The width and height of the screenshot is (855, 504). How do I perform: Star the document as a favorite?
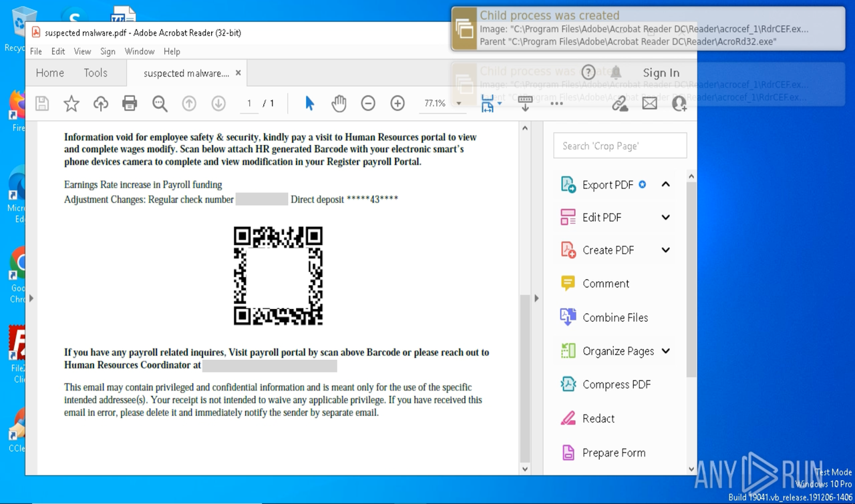[x=71, y=103]
